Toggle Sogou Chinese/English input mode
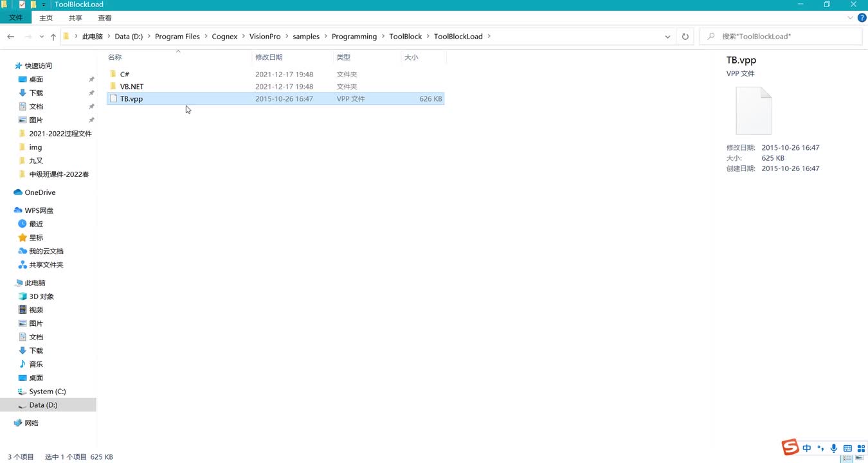 tap(807, 448)
